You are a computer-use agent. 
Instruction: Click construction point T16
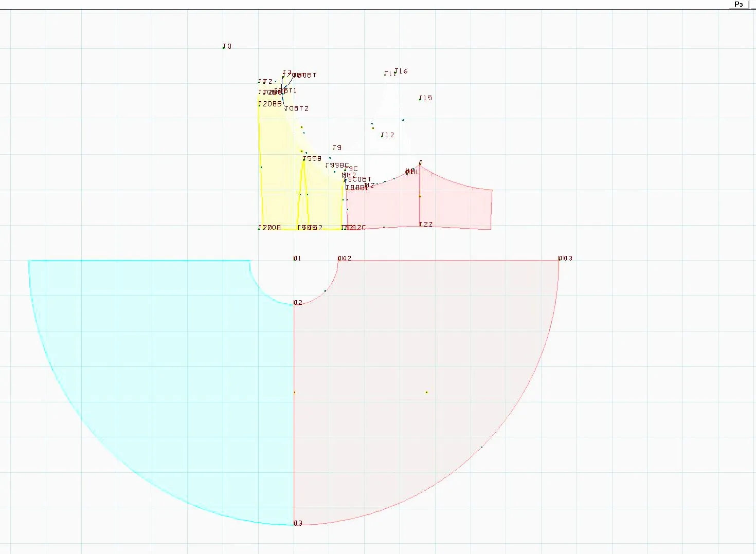[x=401, y=71]
